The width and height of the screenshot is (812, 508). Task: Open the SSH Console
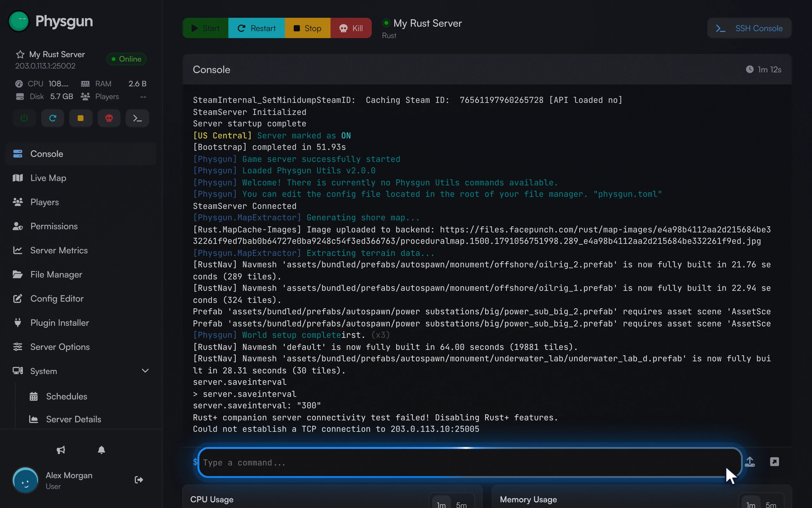pos(749,28)
